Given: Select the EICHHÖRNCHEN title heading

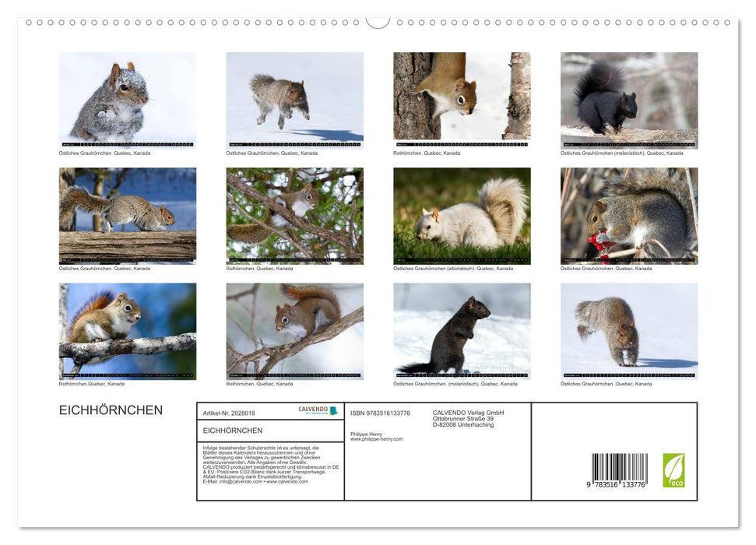Looking at the screenshot, I should pos(111,410).
